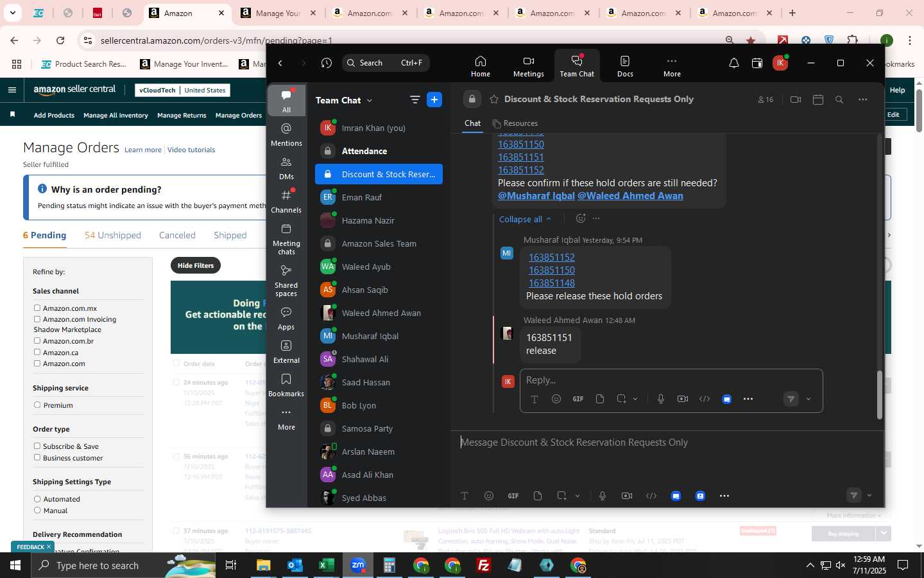Click Learn more link near Manage Orders
This screenshot has height=578, width=924.
(x=143, y=150)
